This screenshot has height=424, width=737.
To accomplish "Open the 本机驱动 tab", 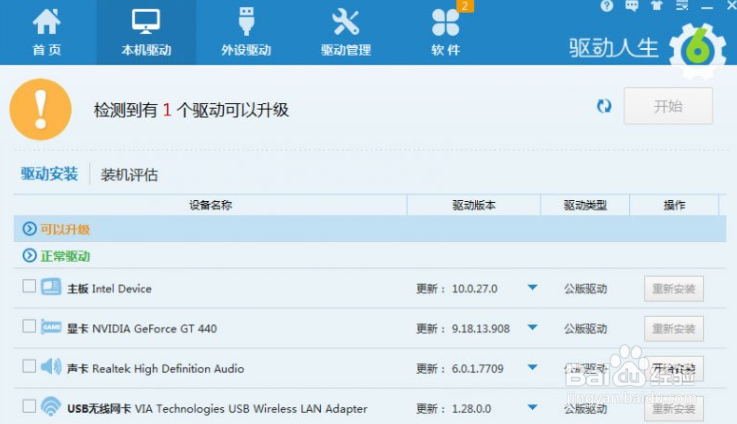I will coord(146,32).
